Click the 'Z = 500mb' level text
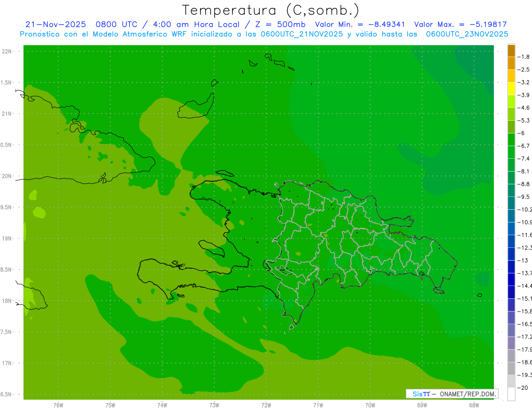Viewport: 532px width, 411px height. coord(279,24)
